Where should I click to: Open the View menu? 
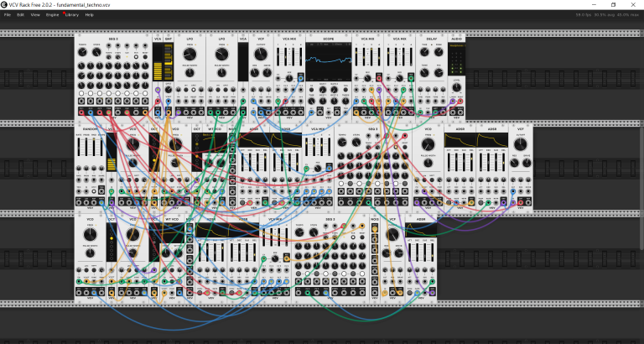coord(35,15)
